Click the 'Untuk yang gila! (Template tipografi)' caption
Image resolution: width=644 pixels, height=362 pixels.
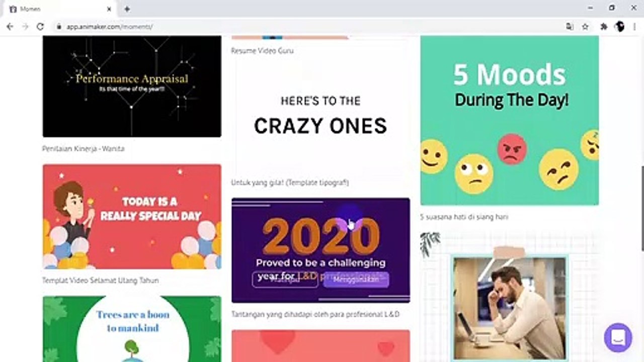[x=290, y=183]
